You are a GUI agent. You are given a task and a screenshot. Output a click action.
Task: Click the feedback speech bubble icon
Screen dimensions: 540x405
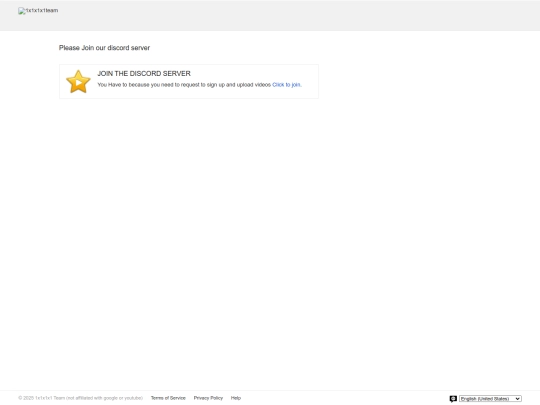pyautogui.click(x=453, y=398)
